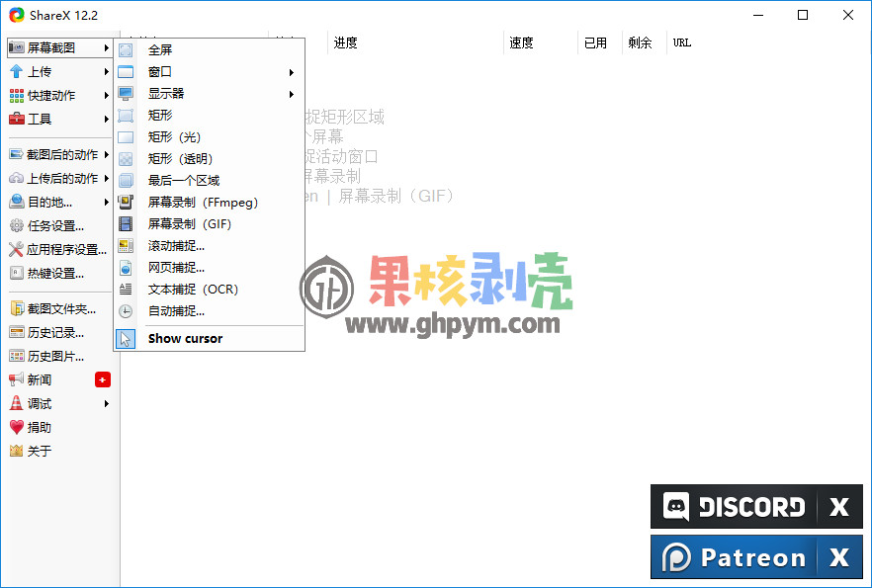Click the crown icon for 关于
Viewport: 872px width, 588px height.
17,451
